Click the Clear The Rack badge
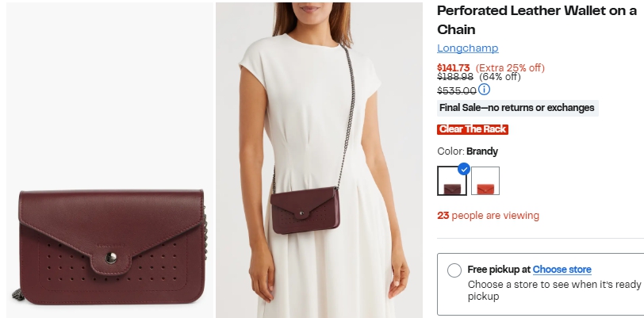644x318 pixels. click(473, 129)
